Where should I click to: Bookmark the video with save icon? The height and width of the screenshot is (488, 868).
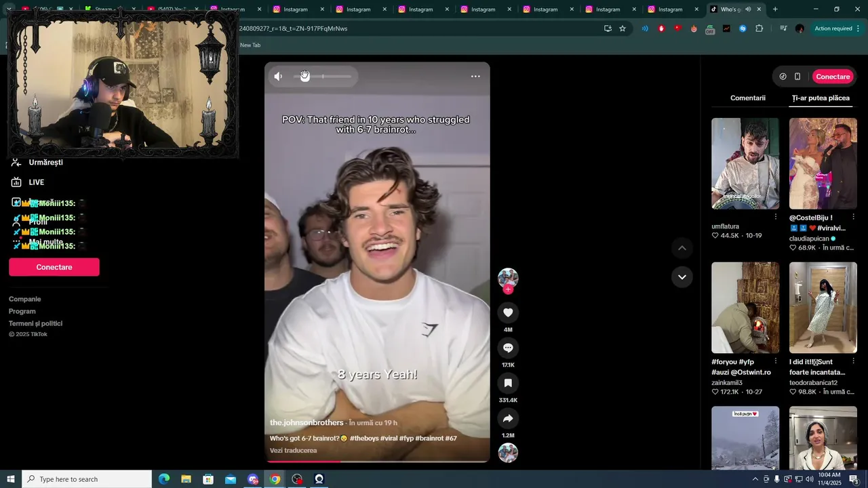click(508, 383)
